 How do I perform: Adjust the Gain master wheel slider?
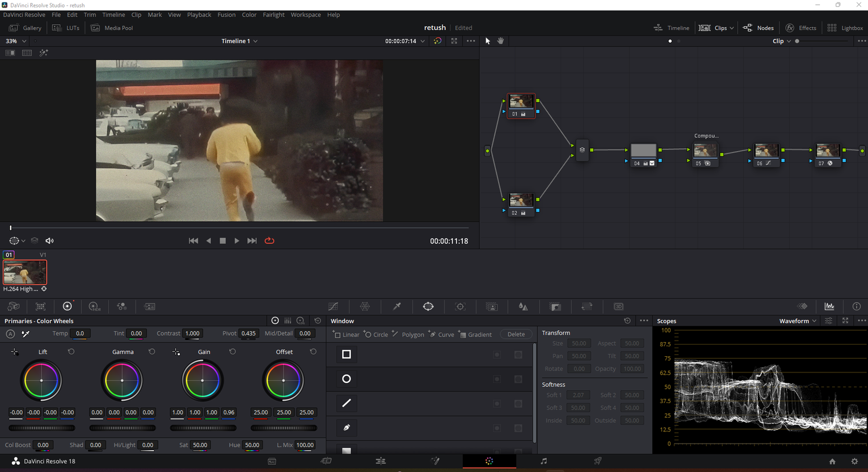click(203, 428)
